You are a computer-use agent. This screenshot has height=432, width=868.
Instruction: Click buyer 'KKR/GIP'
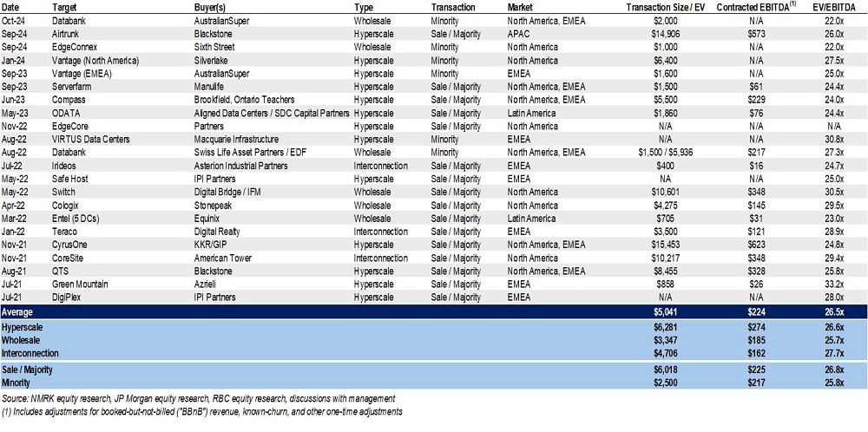click(210, 245)
